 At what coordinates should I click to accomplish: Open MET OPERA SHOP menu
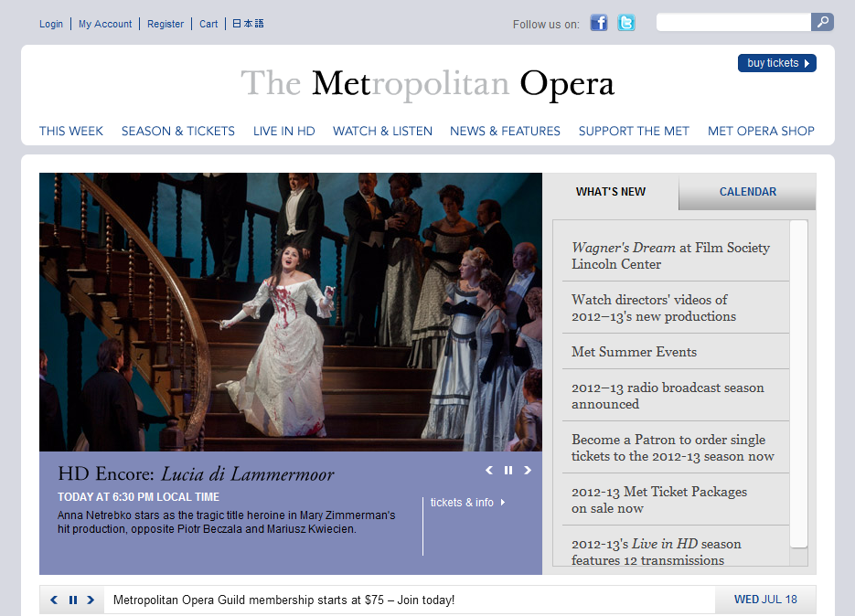761,131
